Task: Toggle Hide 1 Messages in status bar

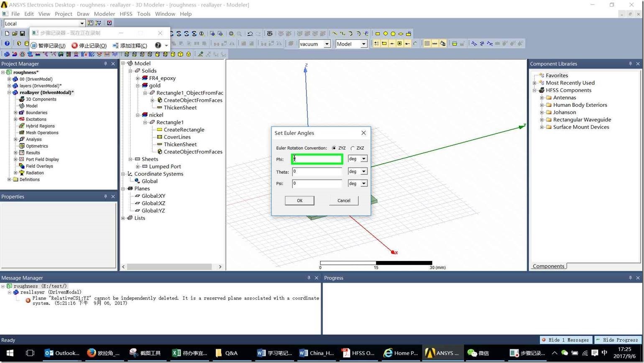Action: click(x=566, y=340)
